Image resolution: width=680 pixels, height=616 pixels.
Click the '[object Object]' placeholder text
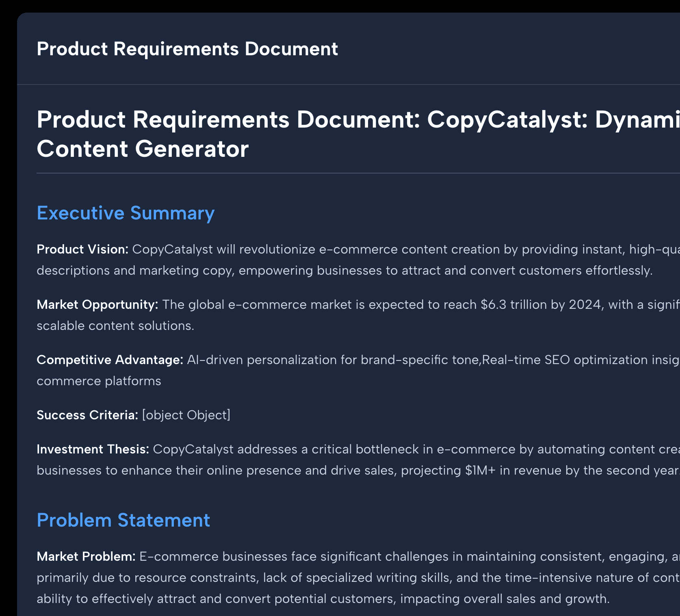pos(186,415)
